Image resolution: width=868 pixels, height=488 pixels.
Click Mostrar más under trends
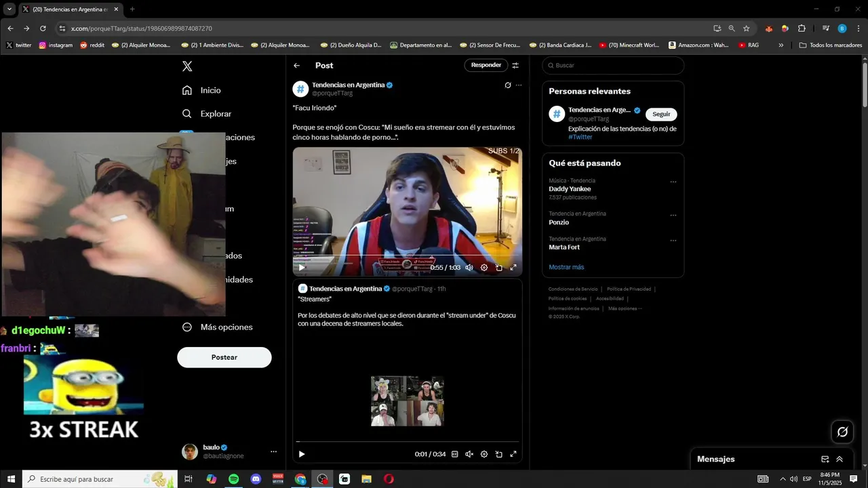tap(566, 267)
